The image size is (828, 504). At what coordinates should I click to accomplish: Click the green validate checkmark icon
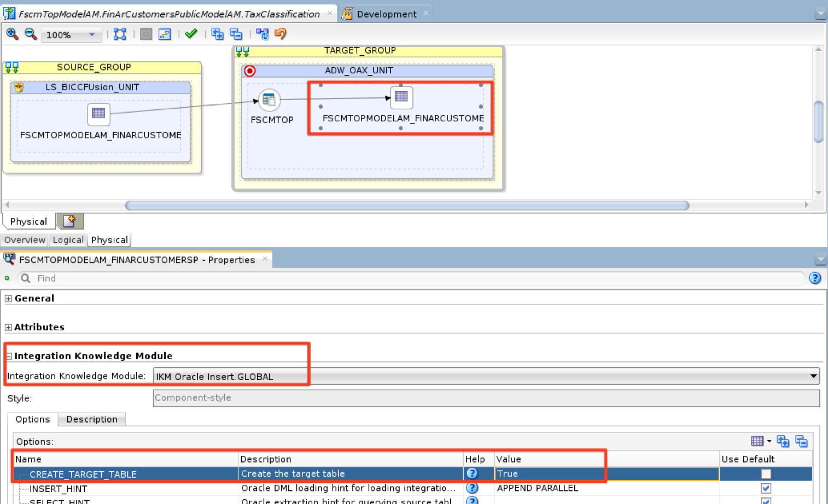point(191,34)
